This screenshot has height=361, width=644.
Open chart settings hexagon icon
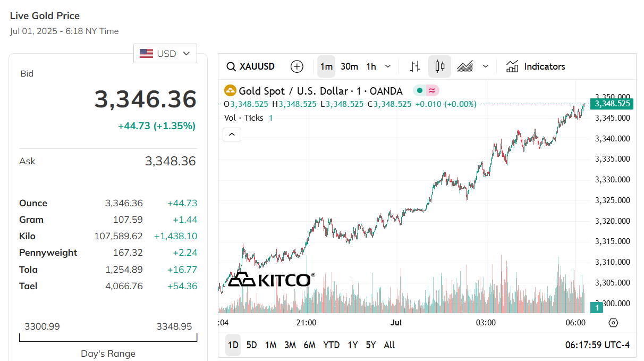pos(613,323)
